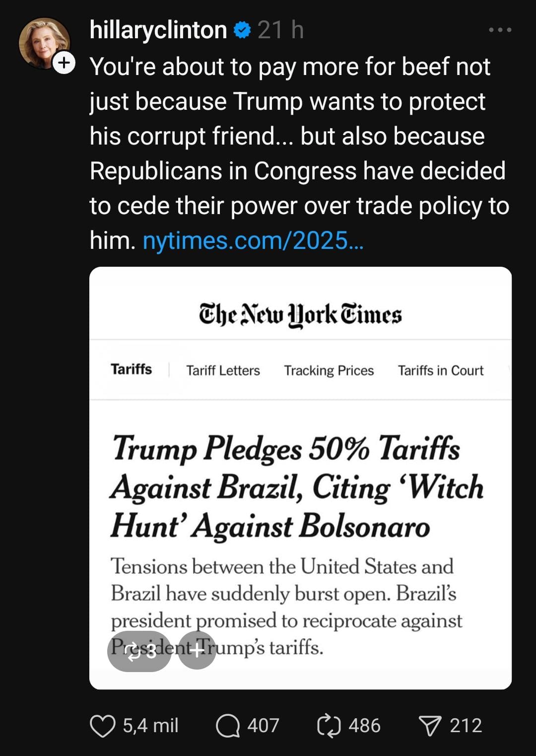This screenshot has height=756, width=536.
Task: Tap the gray plus pill on the preview
Action: coord(197,651)
